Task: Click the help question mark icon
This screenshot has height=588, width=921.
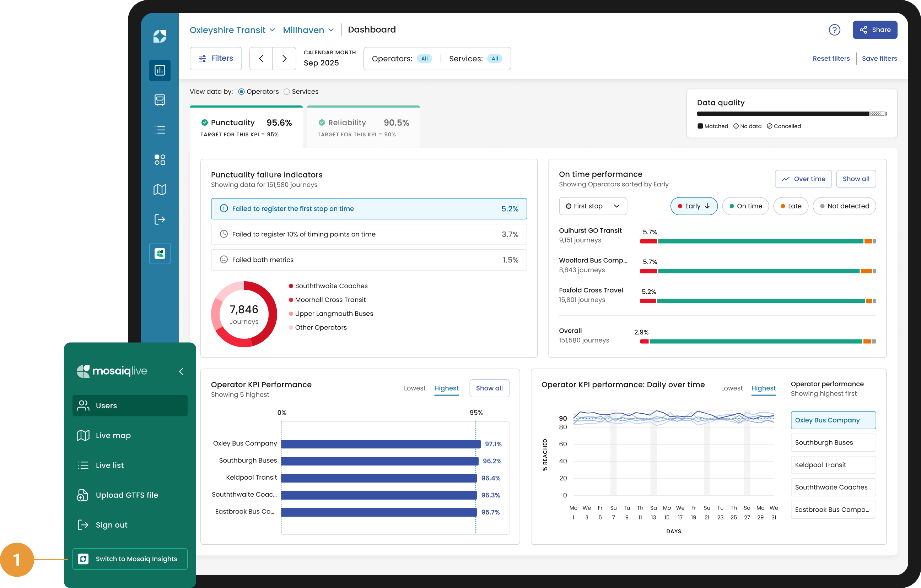Action: click(834, 30)
